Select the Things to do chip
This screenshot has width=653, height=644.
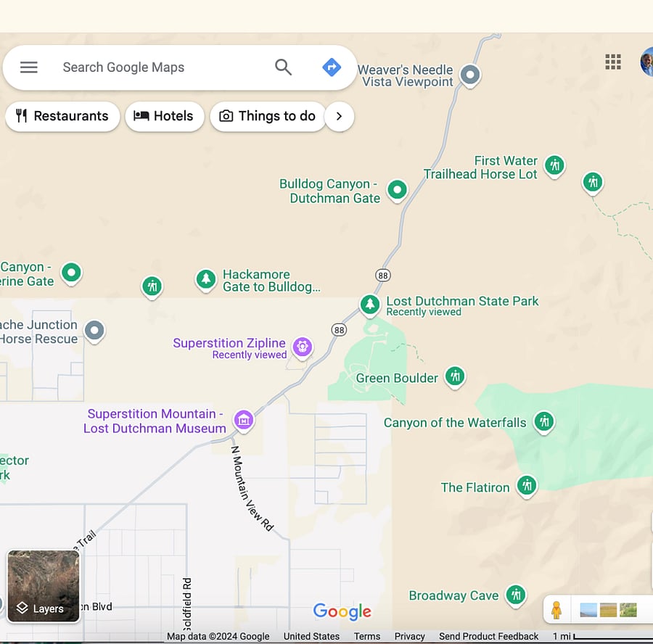coord(268,116)
